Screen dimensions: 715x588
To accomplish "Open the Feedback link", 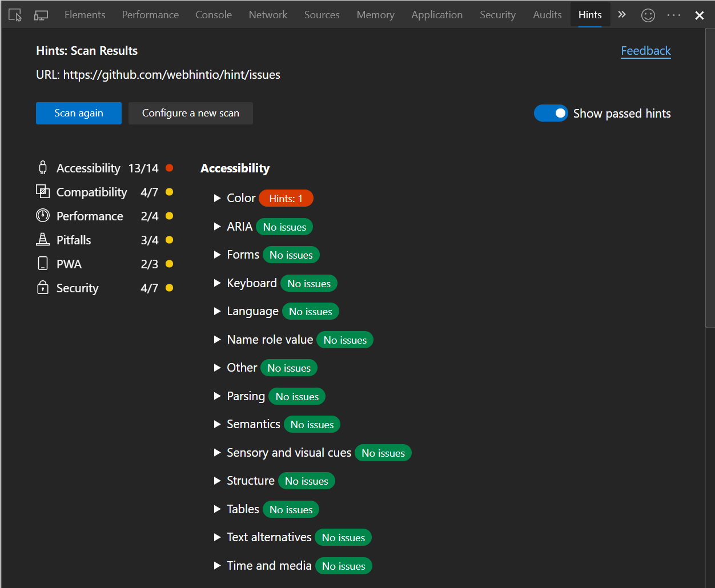I will pos(645,51).
